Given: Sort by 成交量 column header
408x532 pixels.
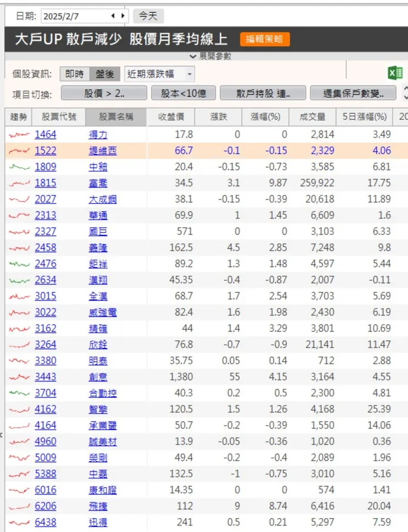Looking at the screenshot, I should [x=312, y=117].
